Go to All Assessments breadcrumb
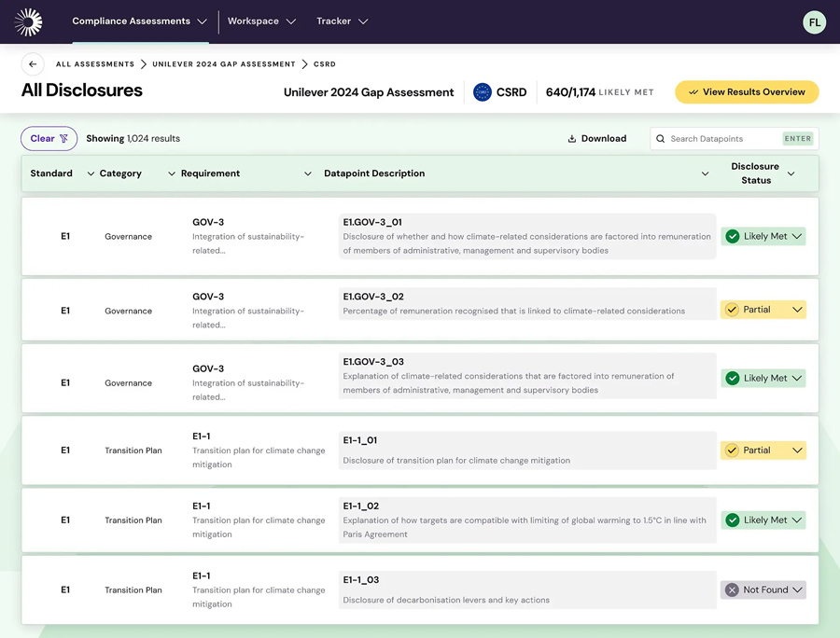 [x=95, y=64]
